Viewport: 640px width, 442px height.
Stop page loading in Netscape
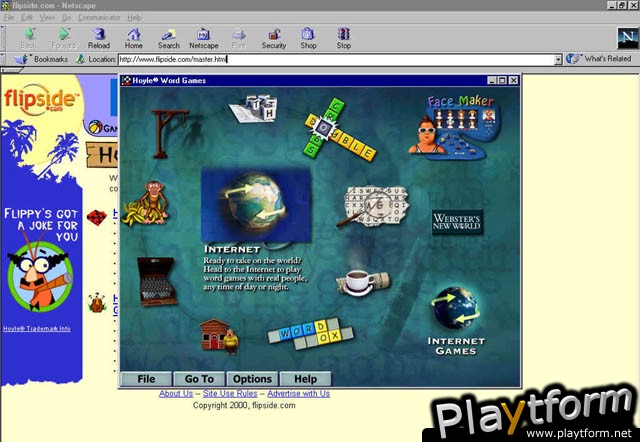click(344, 38)
